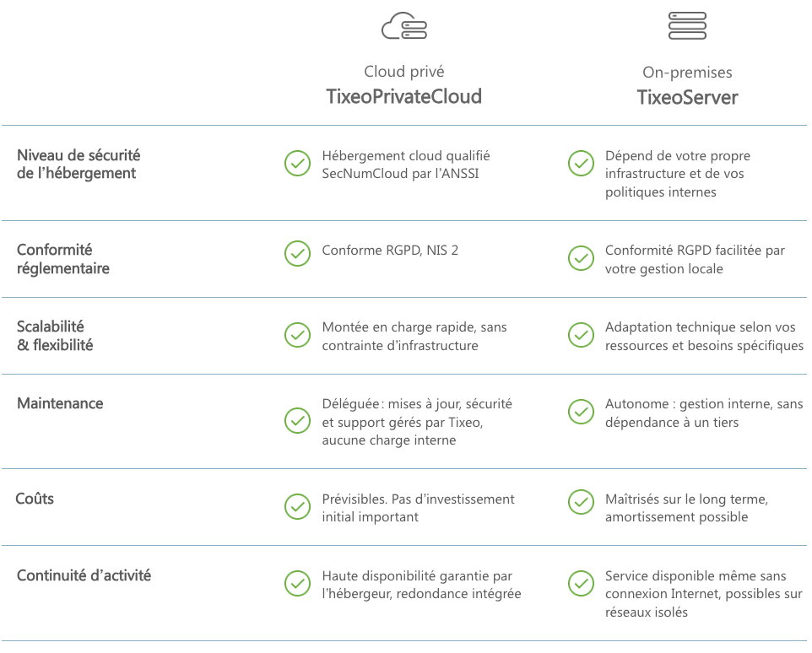Screen dimensions: 812x653
Task: Click the checkmark beside Montée en charge rapide
Action: click(x=297, y=335)
